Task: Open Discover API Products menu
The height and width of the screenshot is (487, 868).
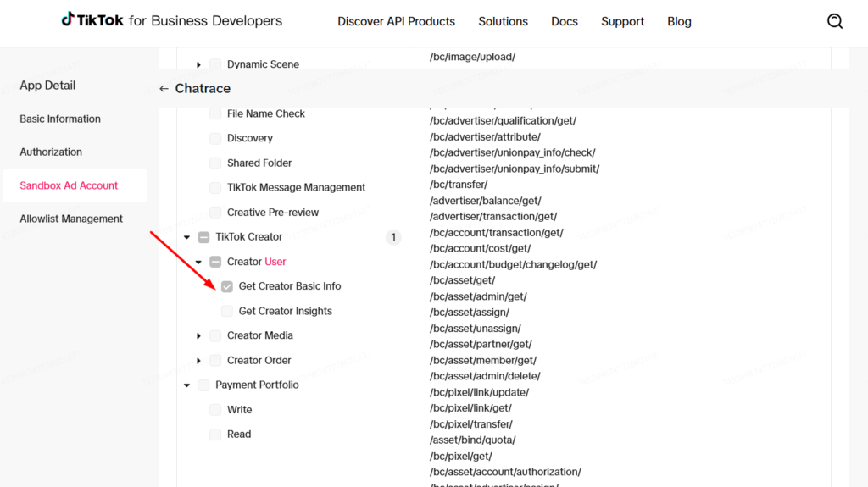Action: coord(396,21)
